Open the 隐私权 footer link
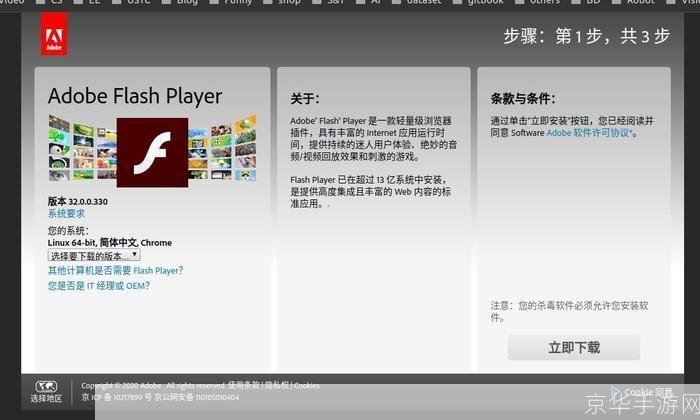700x420 pixels. coord(277,385)
